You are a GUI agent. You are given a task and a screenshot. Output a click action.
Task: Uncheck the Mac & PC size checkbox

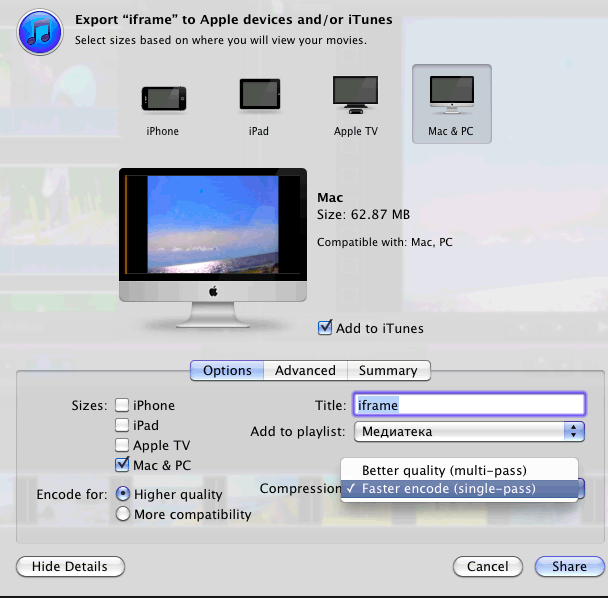point(122,465)
